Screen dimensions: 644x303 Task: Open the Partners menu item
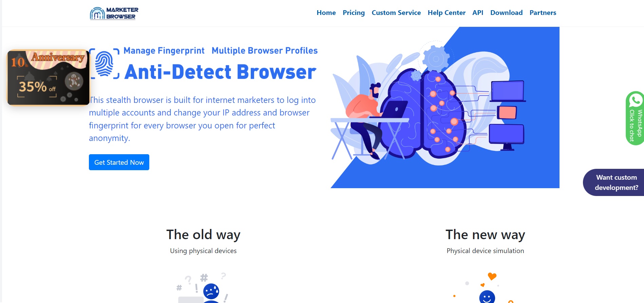pos(543,13)
